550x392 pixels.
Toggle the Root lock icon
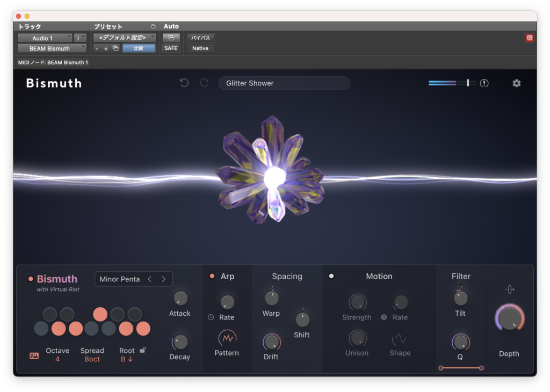143,350
